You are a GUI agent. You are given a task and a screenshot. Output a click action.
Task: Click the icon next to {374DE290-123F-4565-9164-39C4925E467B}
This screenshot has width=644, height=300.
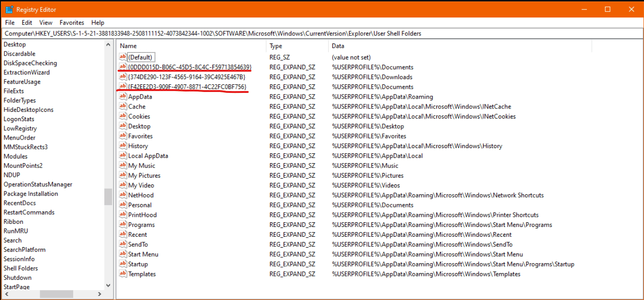click(123, 77)
